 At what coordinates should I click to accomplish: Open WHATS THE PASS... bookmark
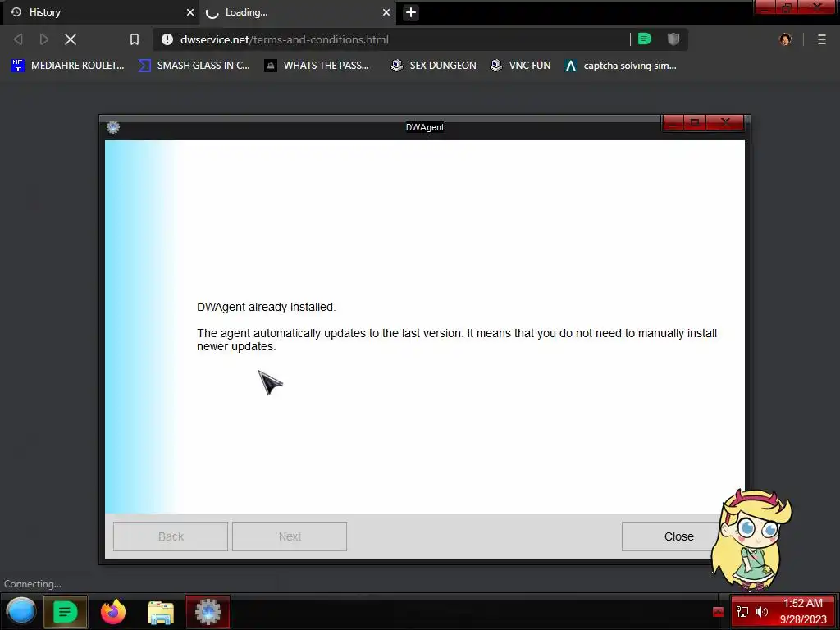click(x=317, y=66)
